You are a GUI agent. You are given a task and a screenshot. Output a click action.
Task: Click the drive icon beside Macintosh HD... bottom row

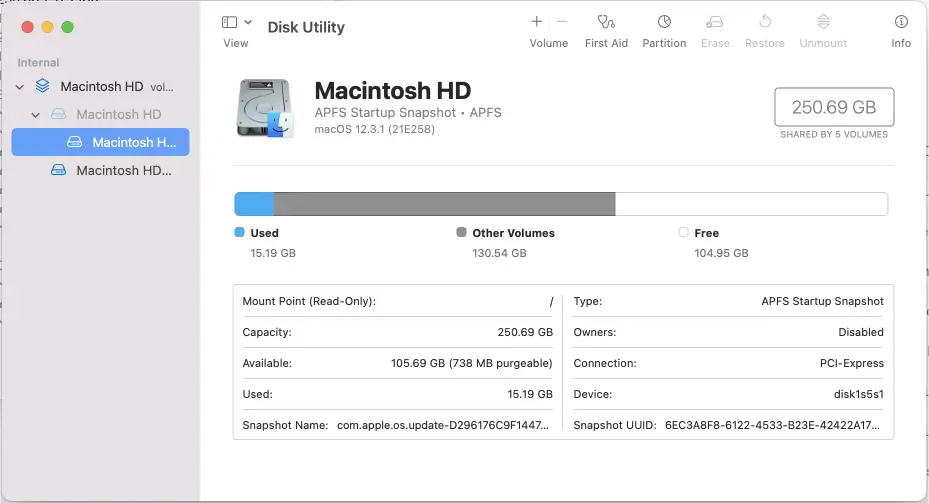pos(58,170)
